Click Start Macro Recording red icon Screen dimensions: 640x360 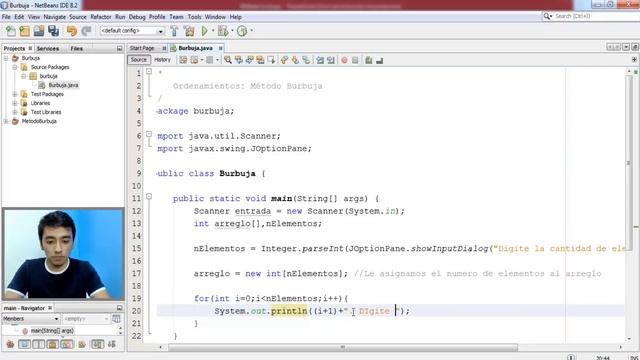pyautogui.click(x=344, y=60)
